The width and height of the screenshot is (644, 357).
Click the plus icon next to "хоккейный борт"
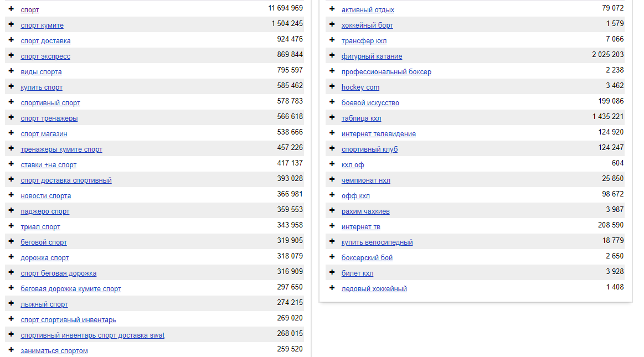coord(332,24)
